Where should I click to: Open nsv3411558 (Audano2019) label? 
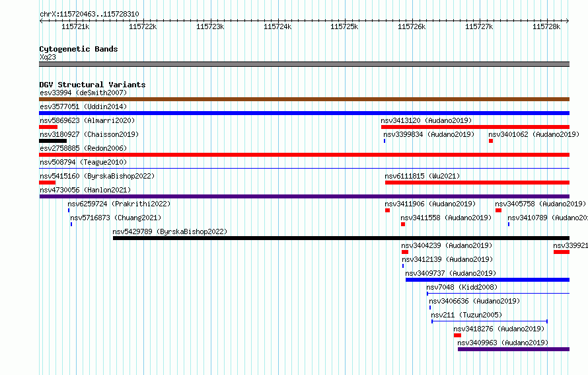[446, 218]
